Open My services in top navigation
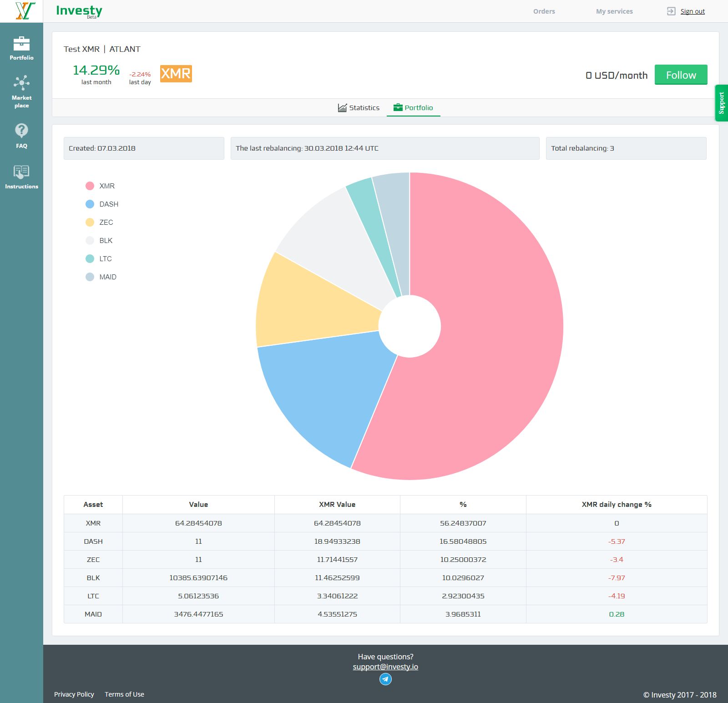The height and width of the screenshot is (703, 728). 614,11
